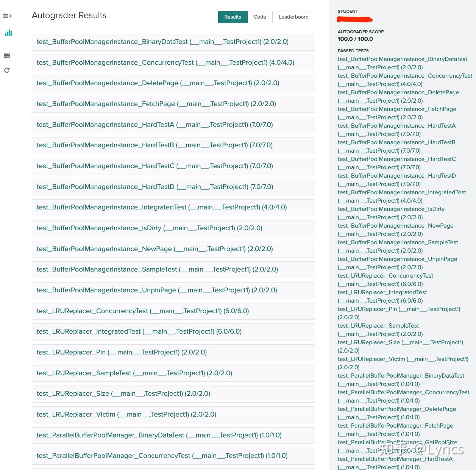Click the autograder score 100.0 / 100.0
The image size is (476, 470).
(x=355, y=39)
